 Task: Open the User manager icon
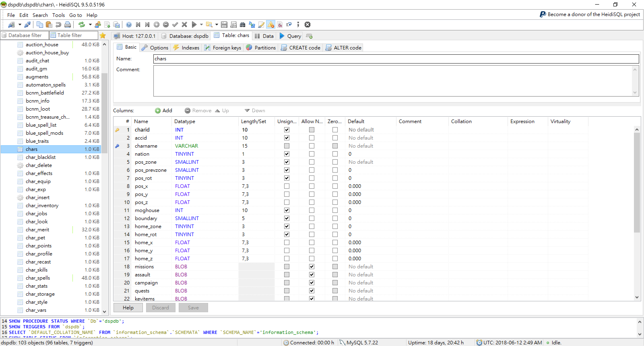(x=98, y=25)
